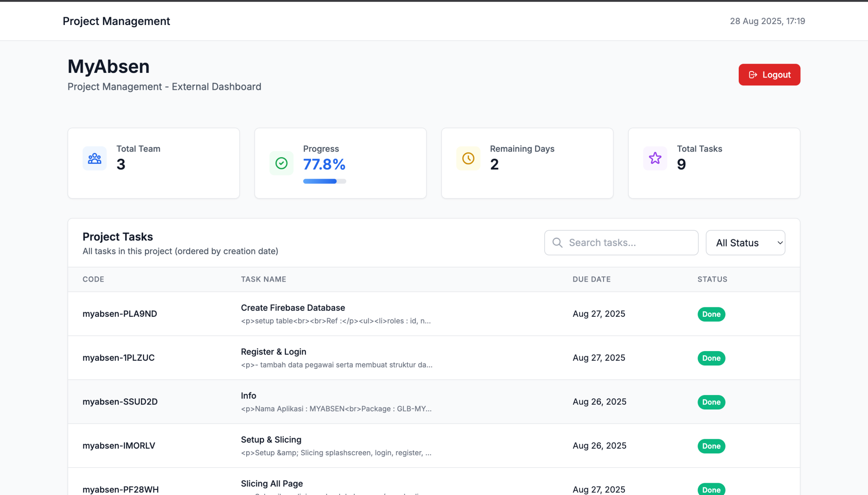The image size is (868, 495).
Task: Click the Progress green checkmark icon
Action: pos(281,163)
